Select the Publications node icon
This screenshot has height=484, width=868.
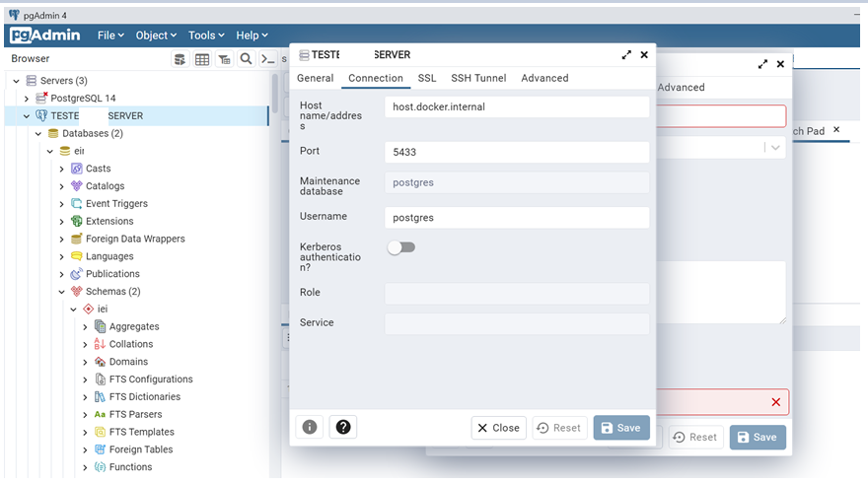[76, 274]
